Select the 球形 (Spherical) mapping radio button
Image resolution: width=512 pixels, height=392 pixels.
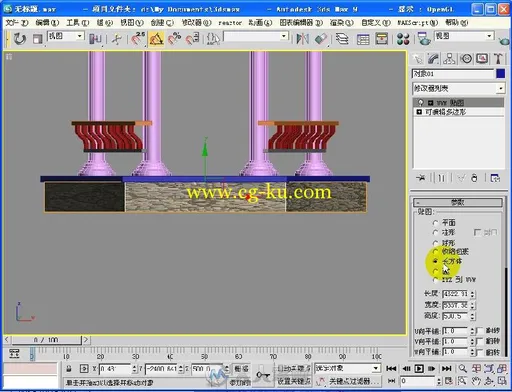point(435,243)
